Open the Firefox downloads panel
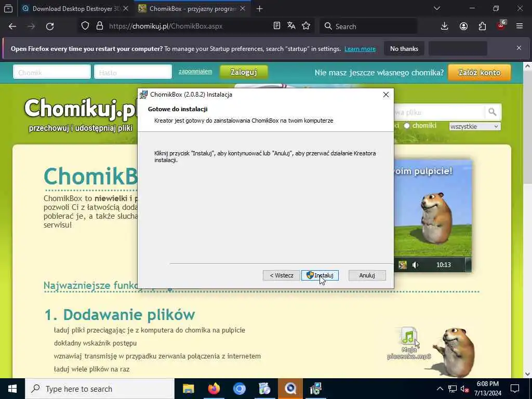This screenshot has width=532, height=399. (445, 26)
